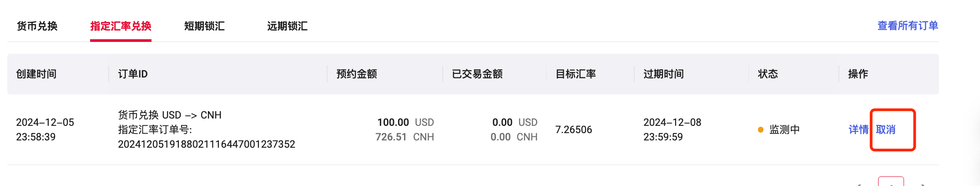The height and width of the screenshot is (186, 980).
Task: Go to the 远期锁汇 tab
Action: coord(287,26)
